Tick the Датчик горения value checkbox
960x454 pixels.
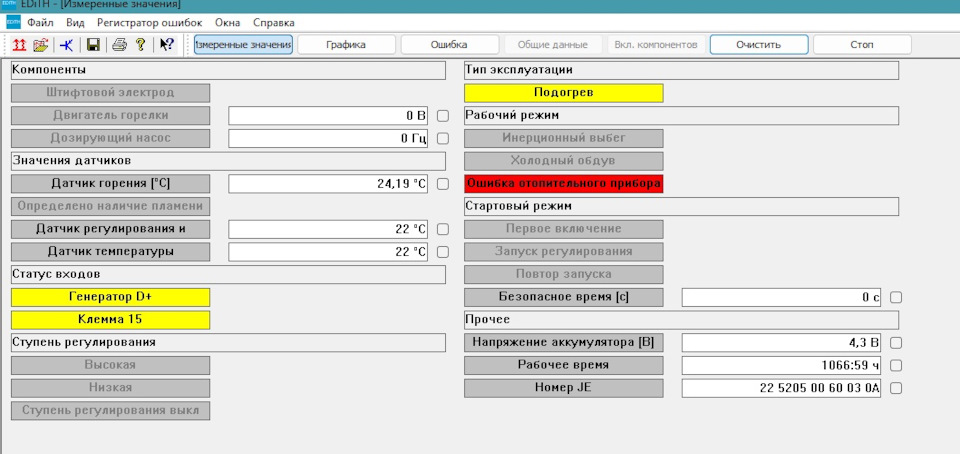[x=442, y=184]
